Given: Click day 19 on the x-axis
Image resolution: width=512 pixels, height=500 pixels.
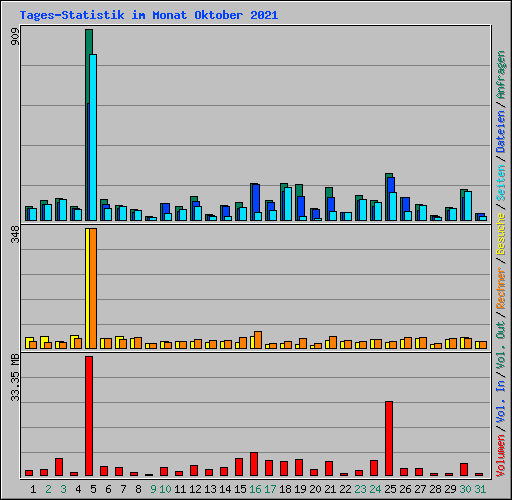Looking at the screenshot, I should click(x=300, y=489).
